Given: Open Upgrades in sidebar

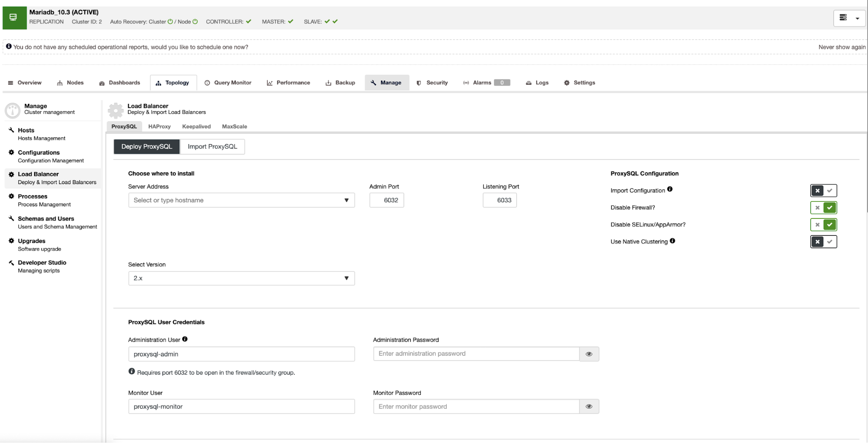Looking at the screenshot, I should (52, 245).
